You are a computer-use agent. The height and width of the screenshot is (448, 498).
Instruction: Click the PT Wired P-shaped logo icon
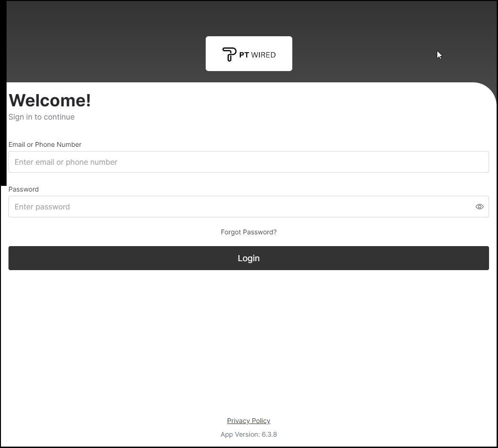point(229,54)
